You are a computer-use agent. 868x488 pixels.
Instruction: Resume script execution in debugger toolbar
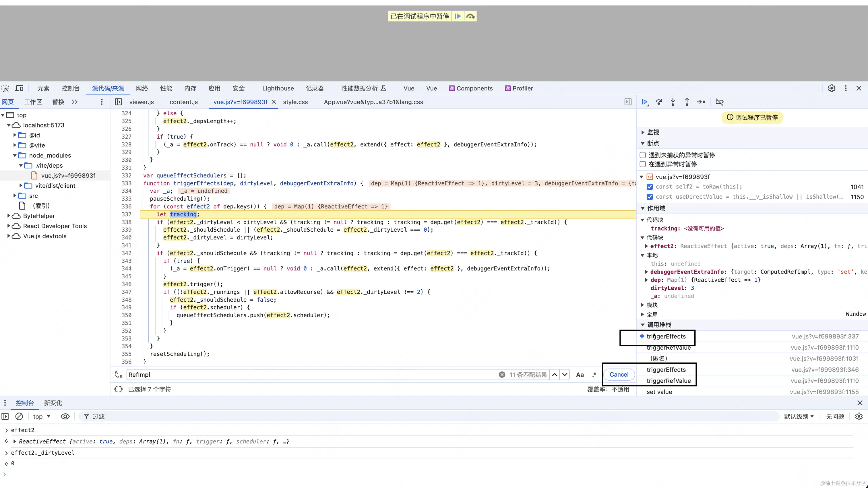coord(645,102)
